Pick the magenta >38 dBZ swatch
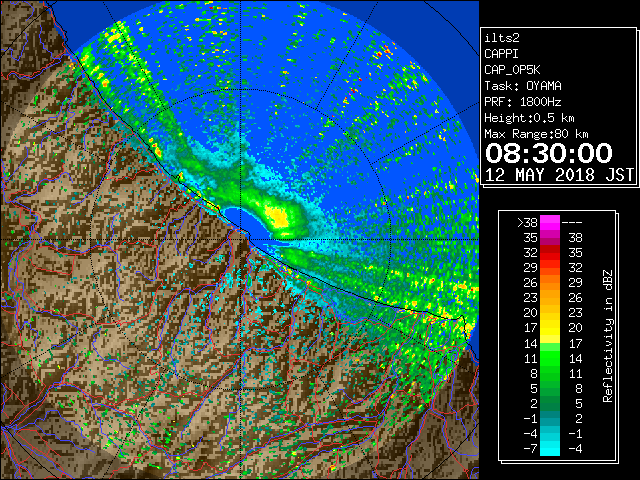640x480 pixels. click(x=550, y=223)
